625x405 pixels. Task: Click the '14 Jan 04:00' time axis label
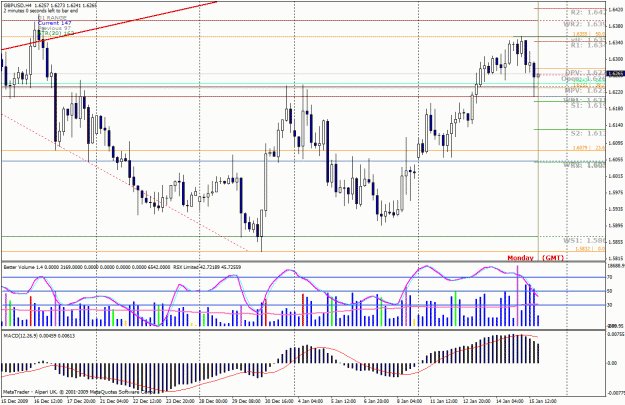click(x=510, y=401)
